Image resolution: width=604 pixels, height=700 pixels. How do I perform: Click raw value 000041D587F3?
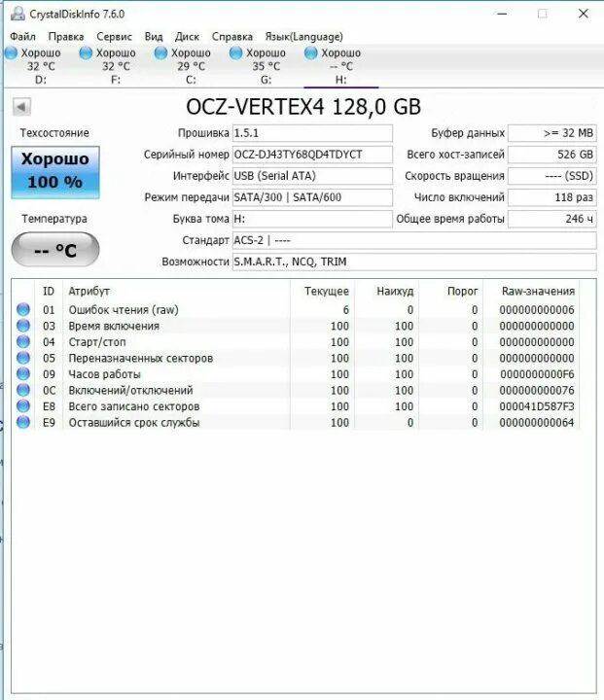pyautogui.click(x=537, y=406)
